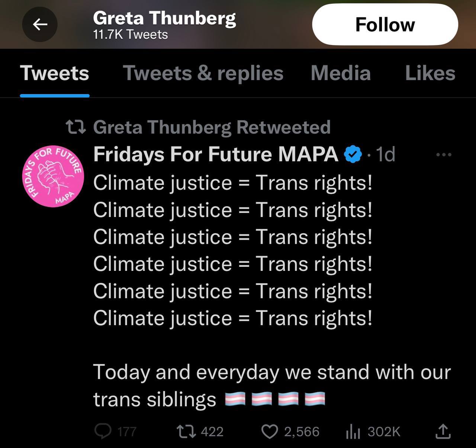Click the "Greta Thunberg" header title
The image size is (476, 448).
(164, 18)
